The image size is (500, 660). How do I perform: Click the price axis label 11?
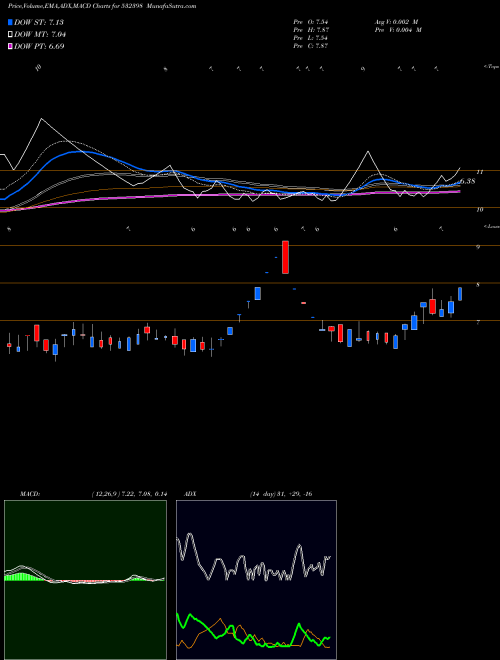point(479,172)
